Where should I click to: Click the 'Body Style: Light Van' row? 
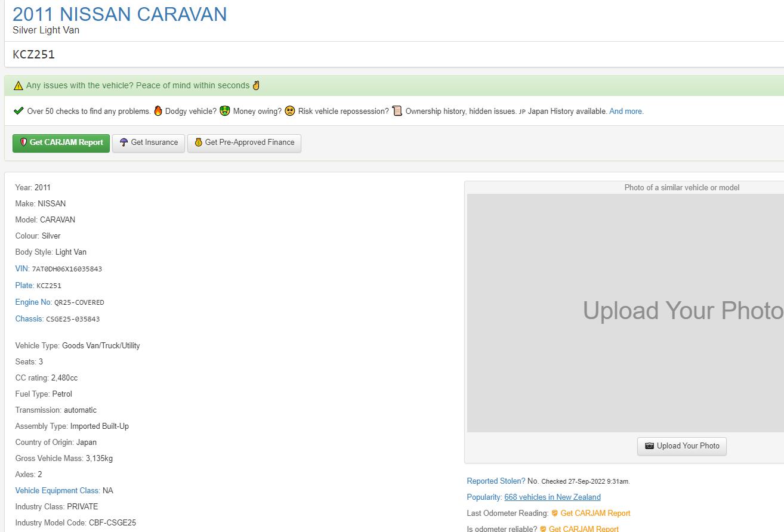tap(51, 252)
